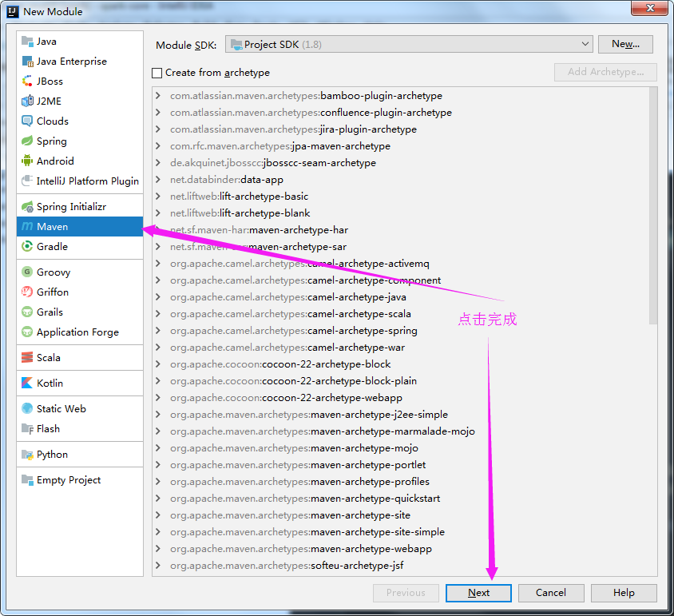This screenshot has height=616, width=674.
Task: Select Python module type label
Action: tap(52, 455)
